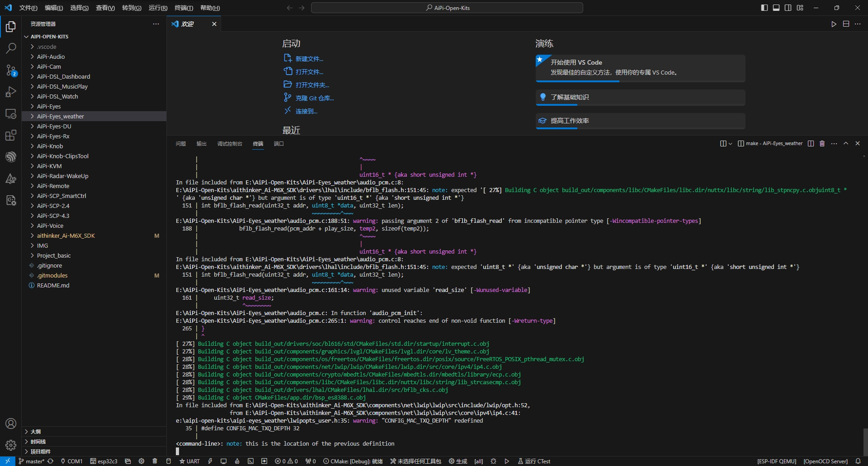868x466 pixels.
Task: Switch to the 问题 panel tab
Action: (181, 144)
